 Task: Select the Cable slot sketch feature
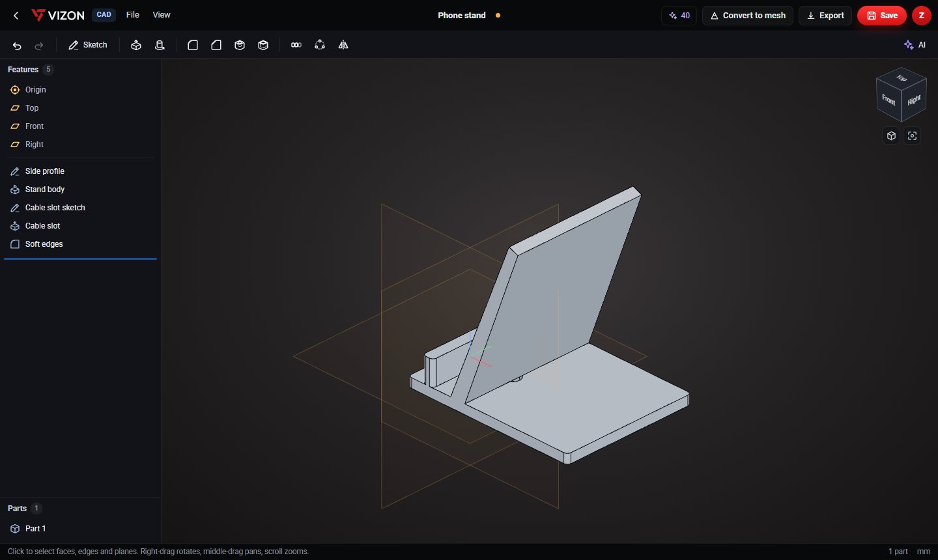[x=81, y=208]
